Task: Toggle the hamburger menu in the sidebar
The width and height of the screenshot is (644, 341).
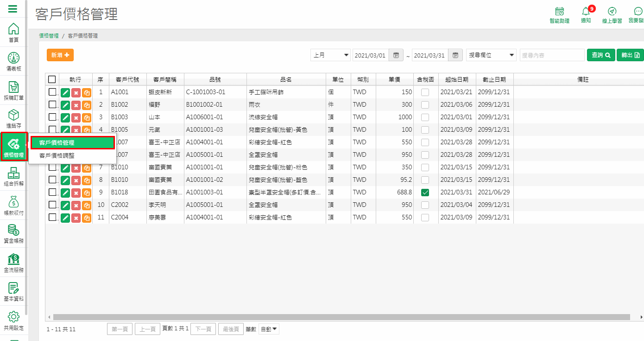Action: pyautogui.click(x=13, y=8)
